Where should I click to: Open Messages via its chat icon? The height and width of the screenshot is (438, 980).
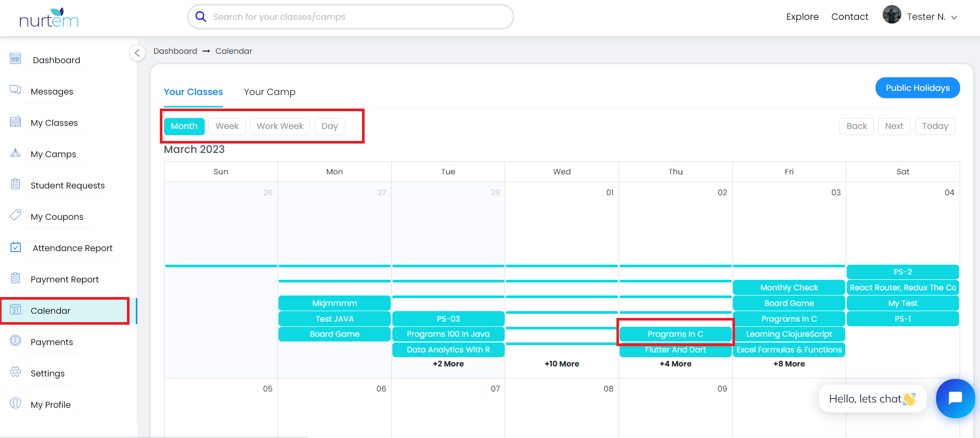click(16, 90)
